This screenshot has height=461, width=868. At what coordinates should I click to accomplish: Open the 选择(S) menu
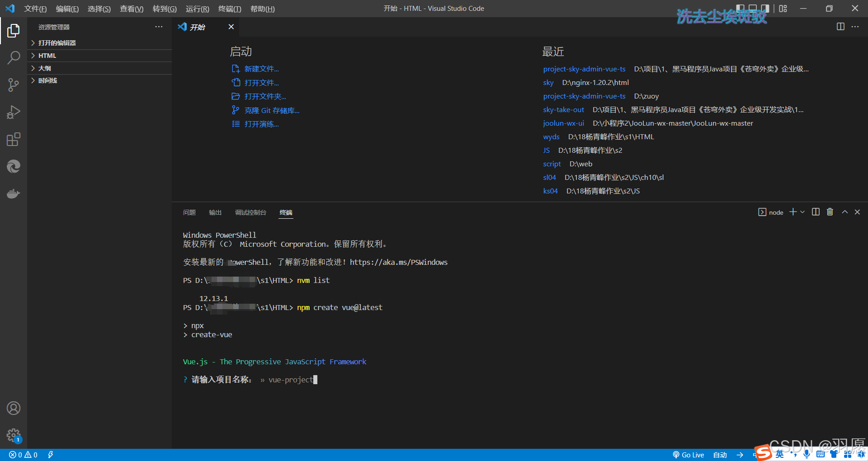[x=99, y=9]
